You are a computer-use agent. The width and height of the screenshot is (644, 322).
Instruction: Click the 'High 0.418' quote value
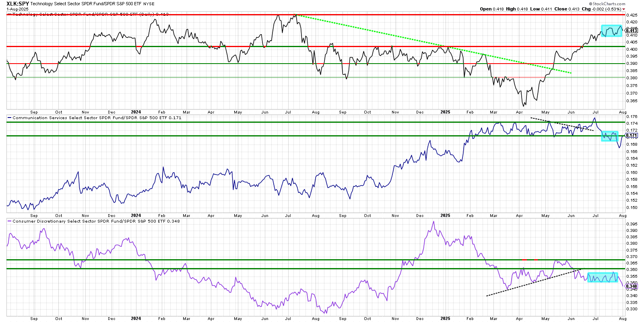[x=517, y=9]
